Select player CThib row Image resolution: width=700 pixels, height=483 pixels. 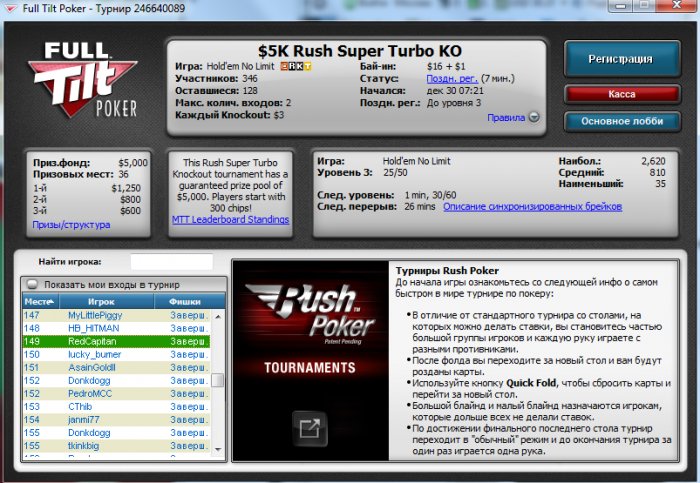point(116,407)
